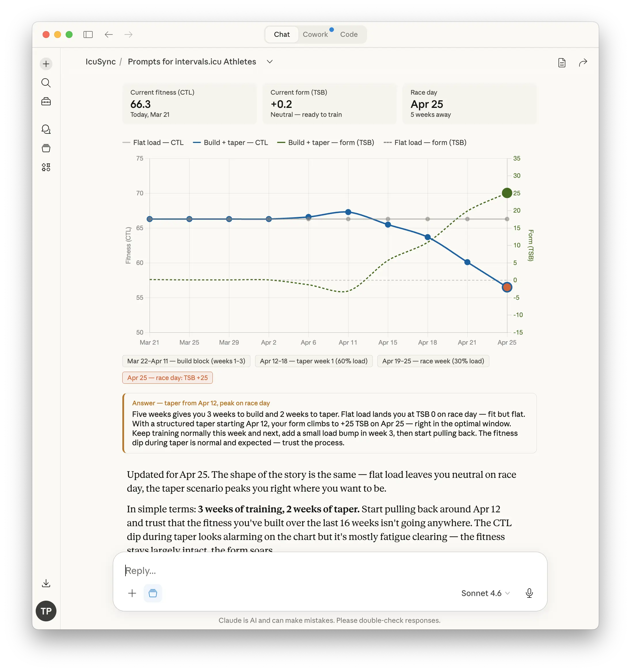Toggle Flat load — form (TSB) legend series
This screenshot has height=672, width=631.
pos(425,143)
